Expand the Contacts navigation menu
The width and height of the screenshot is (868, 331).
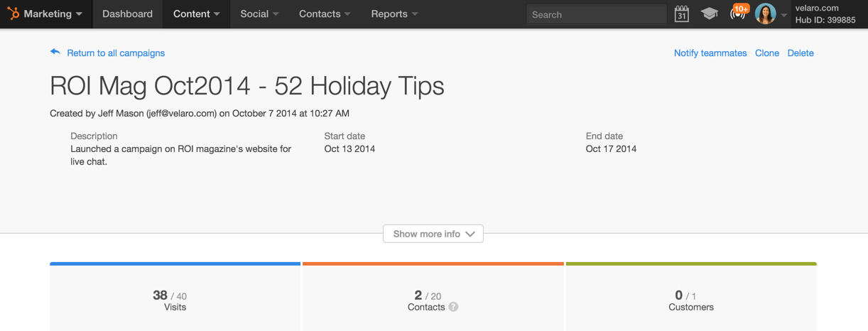point(325,13)
